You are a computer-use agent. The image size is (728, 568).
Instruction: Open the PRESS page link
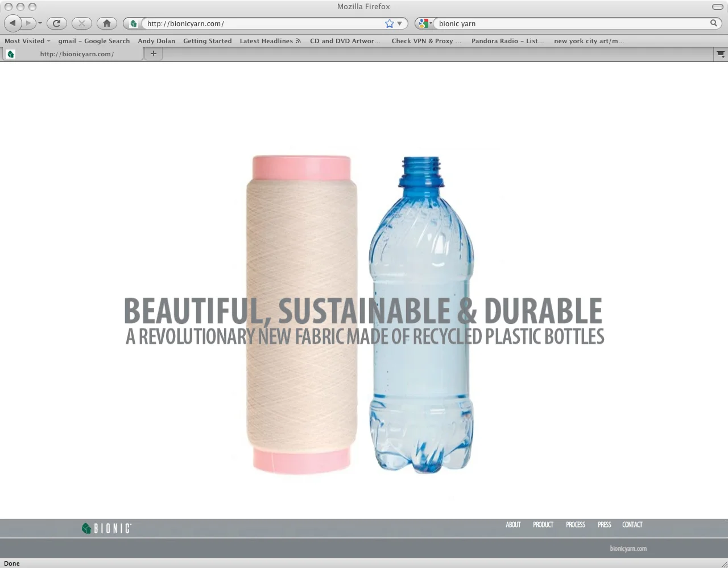click(605, 525)
